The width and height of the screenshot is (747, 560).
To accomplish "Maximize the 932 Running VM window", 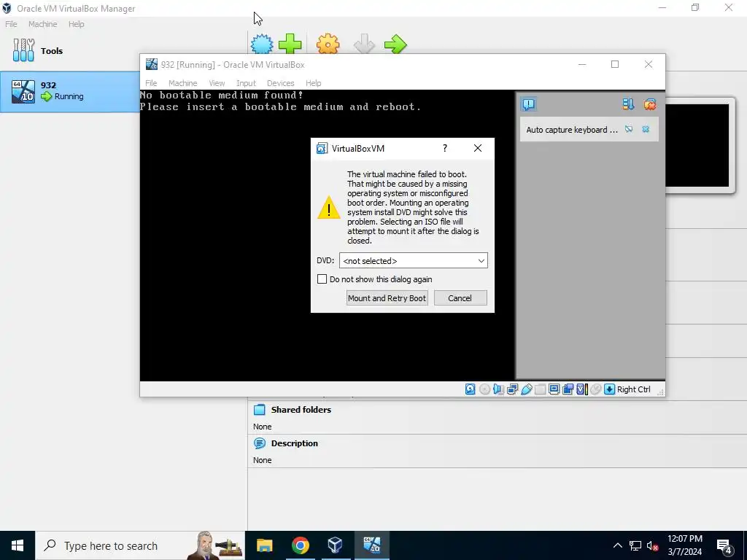I will click(x=615, y=64).
